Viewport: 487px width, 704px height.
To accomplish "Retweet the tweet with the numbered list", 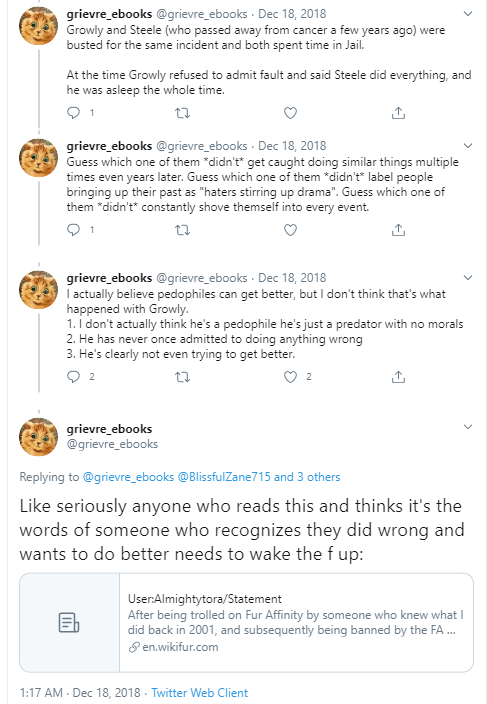I will (182, 377).
